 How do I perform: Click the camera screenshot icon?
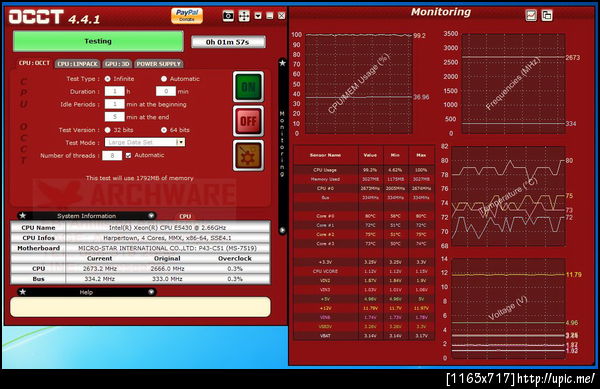[228, 16]
